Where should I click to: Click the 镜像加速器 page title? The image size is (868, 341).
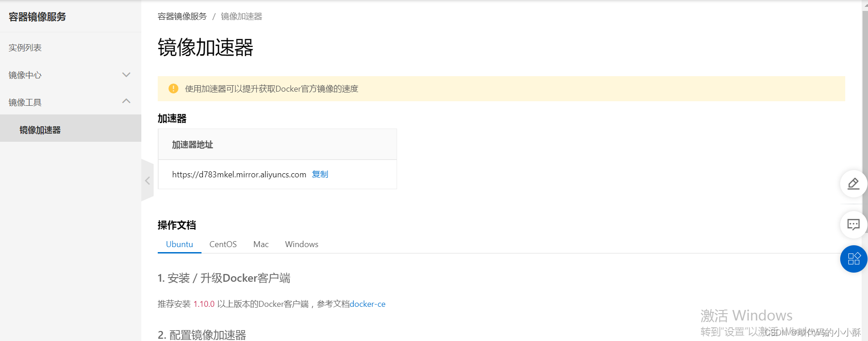coord(206,47)
